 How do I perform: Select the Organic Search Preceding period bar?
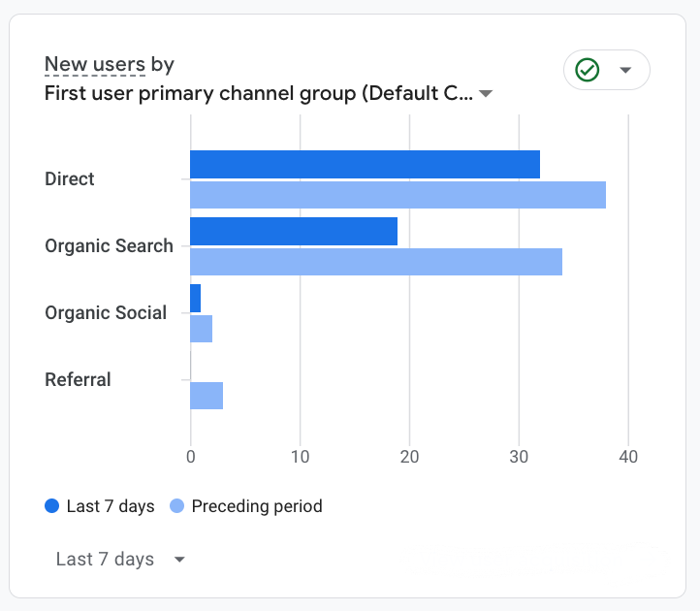tap(376, 262)
